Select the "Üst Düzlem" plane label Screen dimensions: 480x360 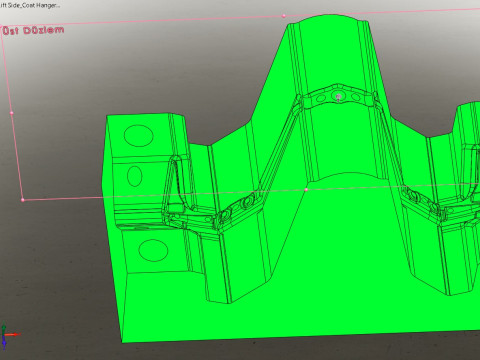point(33,31)
